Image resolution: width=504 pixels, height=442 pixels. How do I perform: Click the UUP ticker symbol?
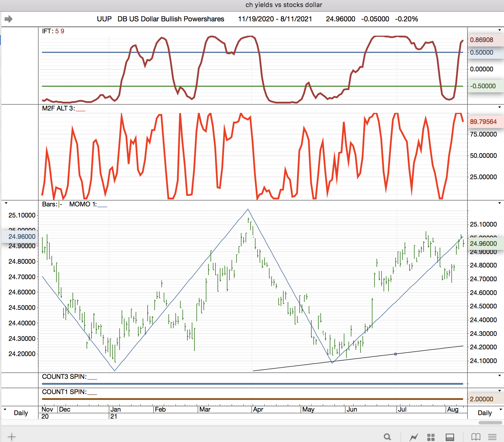tap(104, 19)
